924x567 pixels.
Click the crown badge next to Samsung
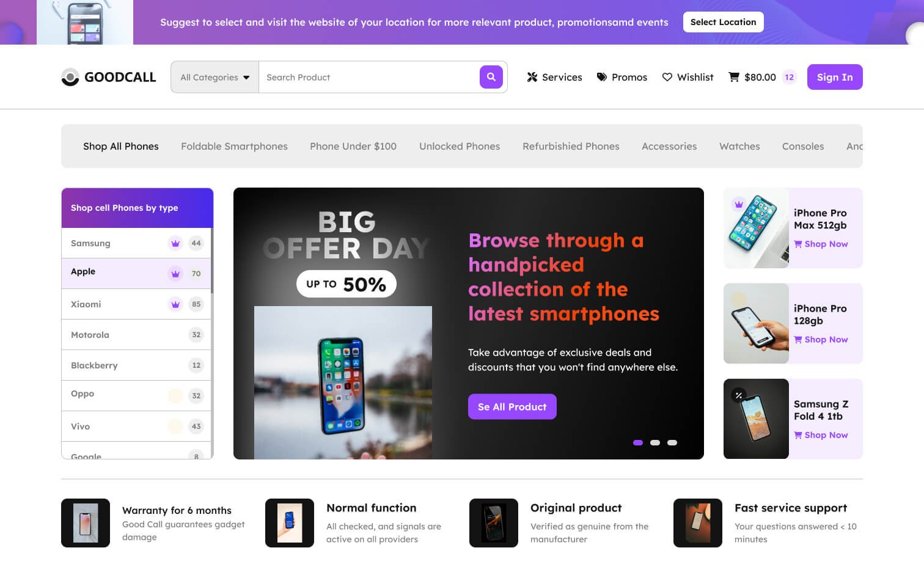point(175,243)
